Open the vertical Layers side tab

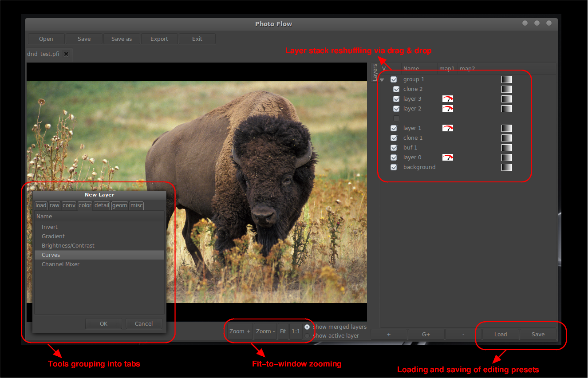(375, 72)
